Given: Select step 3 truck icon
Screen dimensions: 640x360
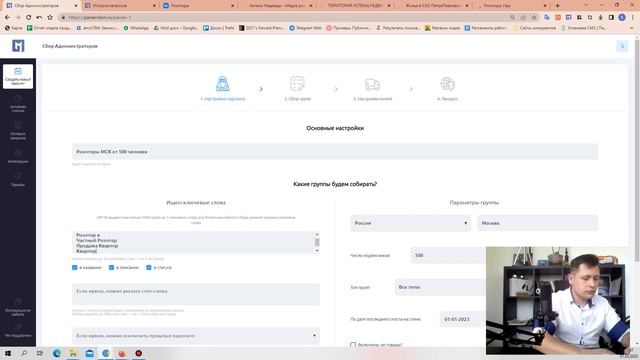Looking at the screenshot, I should pos(372,84).
